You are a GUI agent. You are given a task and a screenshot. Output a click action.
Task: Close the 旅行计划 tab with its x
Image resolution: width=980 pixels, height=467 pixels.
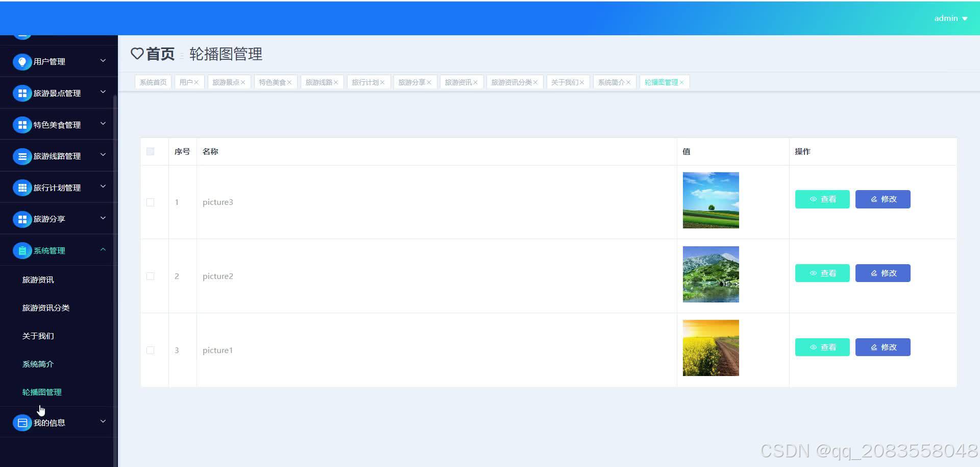pos(382,82)
